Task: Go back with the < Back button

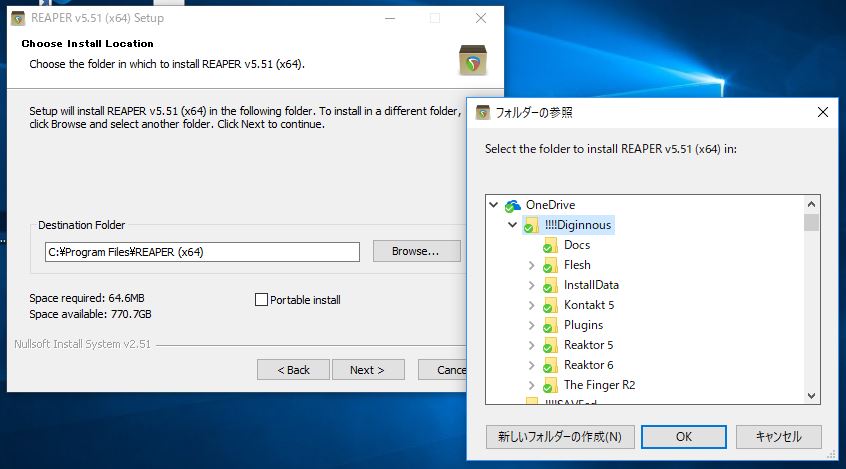Action: [x=293, y=370]
